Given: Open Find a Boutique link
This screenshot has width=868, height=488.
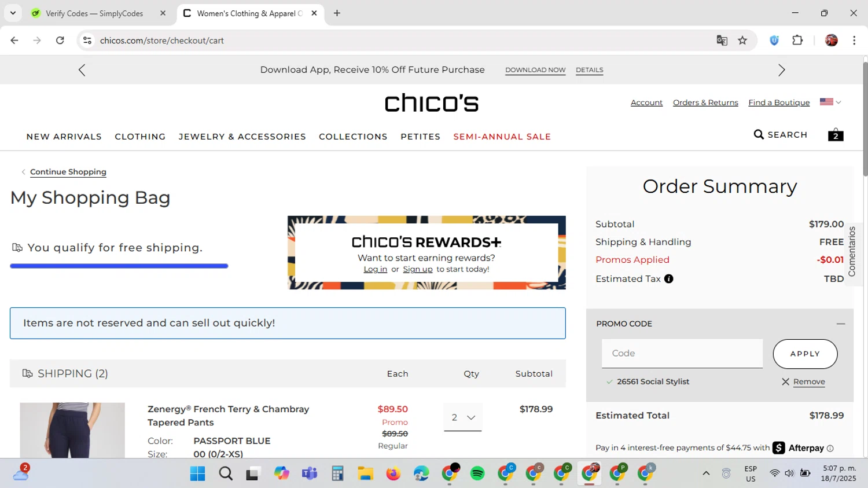Looking at the screenshot, I should (779, 102).
